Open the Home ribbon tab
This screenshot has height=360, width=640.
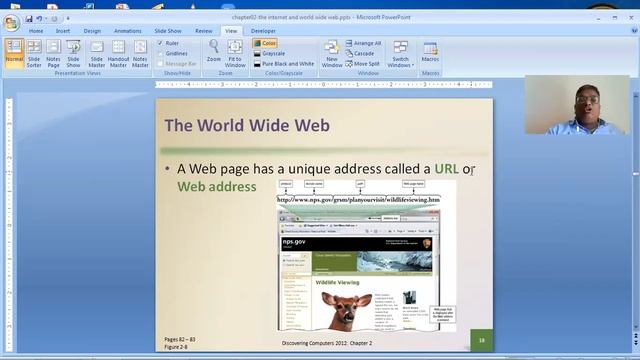(36, 31)
